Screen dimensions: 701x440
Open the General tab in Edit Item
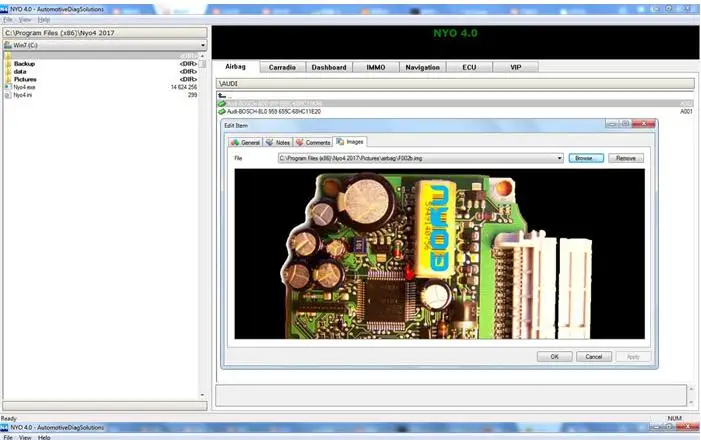245,143
